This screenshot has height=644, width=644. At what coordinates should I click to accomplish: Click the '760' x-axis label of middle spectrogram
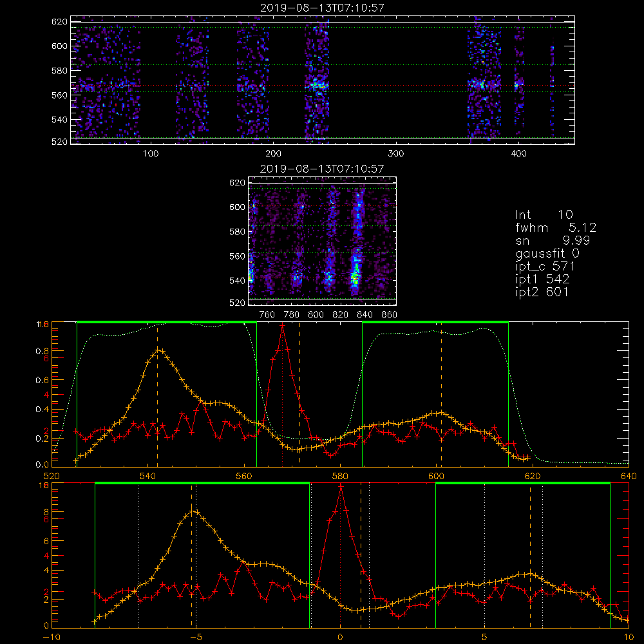pyautogui.click(x=267, y=315)
